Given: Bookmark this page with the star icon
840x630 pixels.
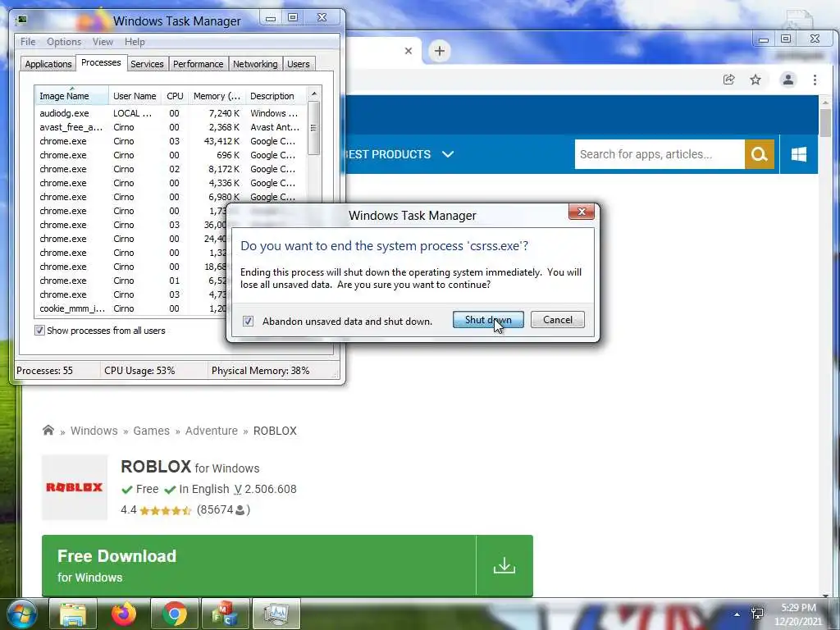Looking at the screenshot, I should click(756, 80).
